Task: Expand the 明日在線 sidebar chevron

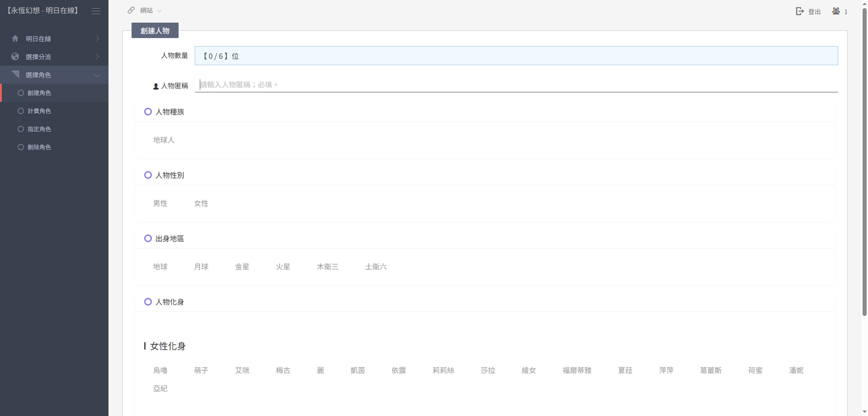Action: tap(97, 39)
